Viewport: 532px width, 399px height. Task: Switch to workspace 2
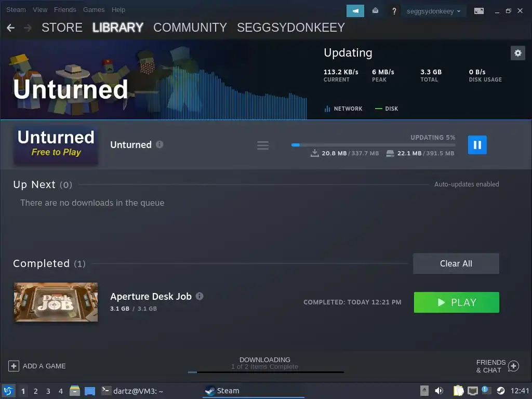(36, 391)
